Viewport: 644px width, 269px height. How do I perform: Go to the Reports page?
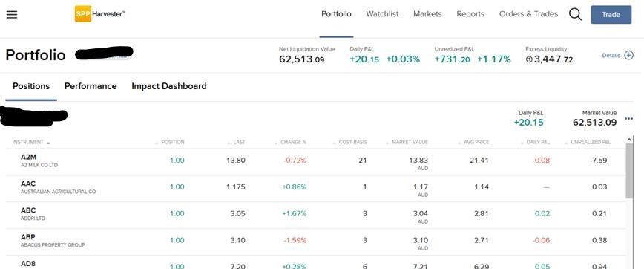click(470, 14)
